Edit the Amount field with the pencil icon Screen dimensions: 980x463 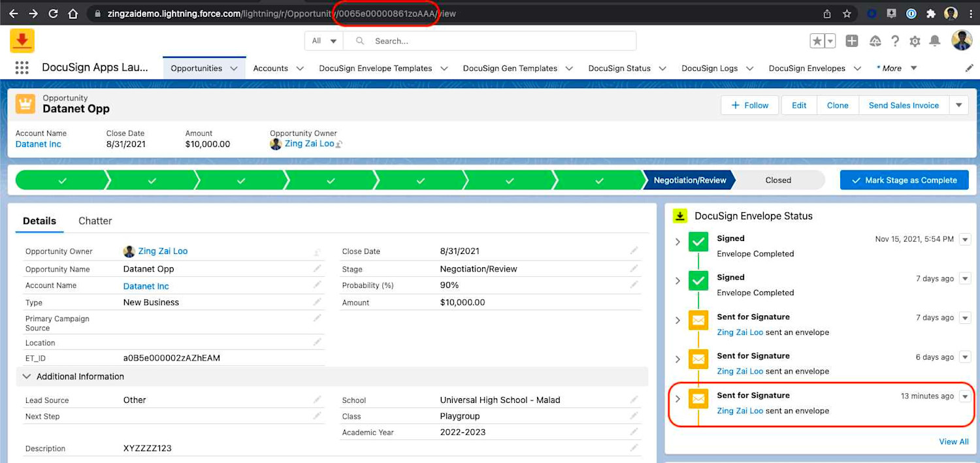pos(633,302)
